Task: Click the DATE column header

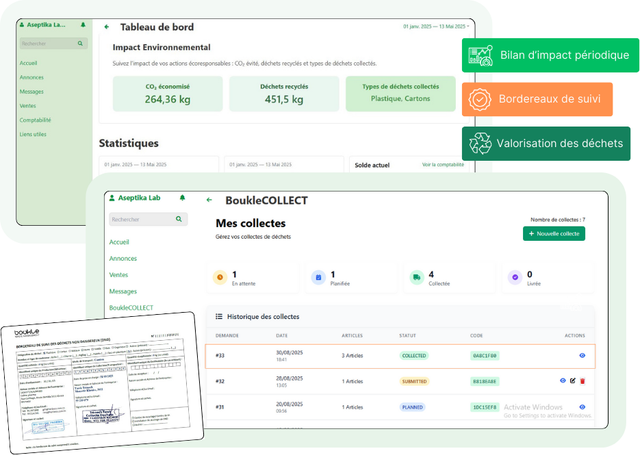Action: [282, 335]
